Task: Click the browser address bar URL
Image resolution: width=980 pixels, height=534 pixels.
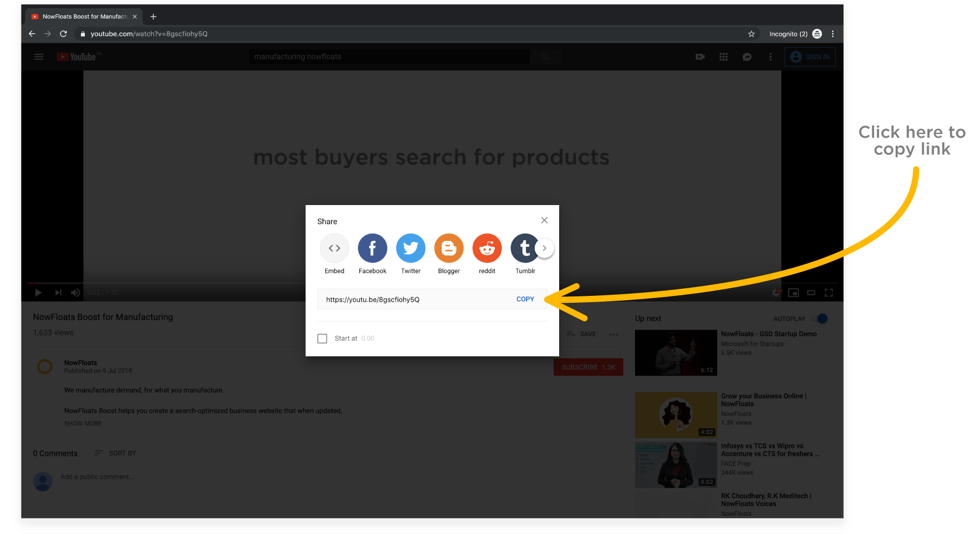Action: coord(149,34)
